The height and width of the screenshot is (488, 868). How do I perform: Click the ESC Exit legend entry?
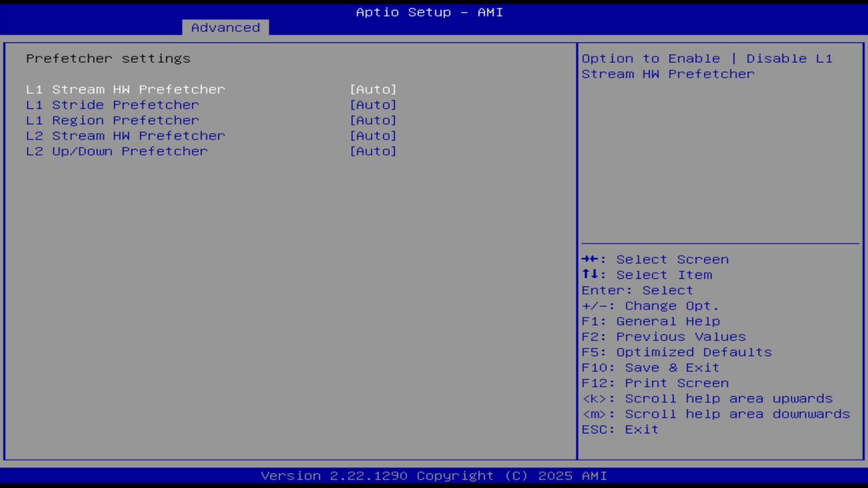pyautogui.click(x=619, y=429)
